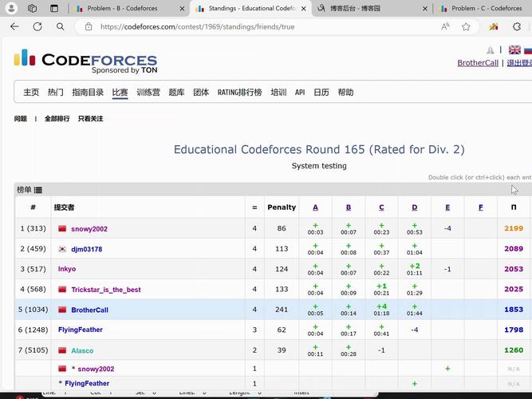Click the search magnifier icon
The width and height of the screenshot is (532, 399).
(x=60, y=26)
